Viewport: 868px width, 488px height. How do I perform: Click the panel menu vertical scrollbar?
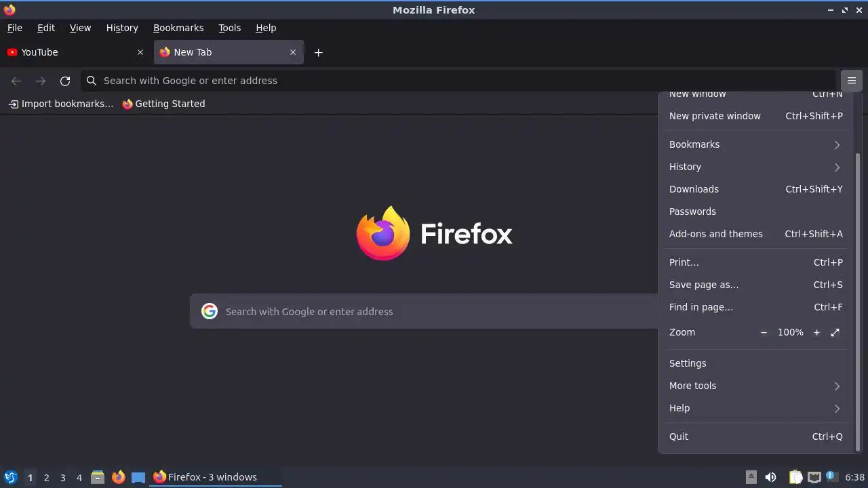click(857, 302)
